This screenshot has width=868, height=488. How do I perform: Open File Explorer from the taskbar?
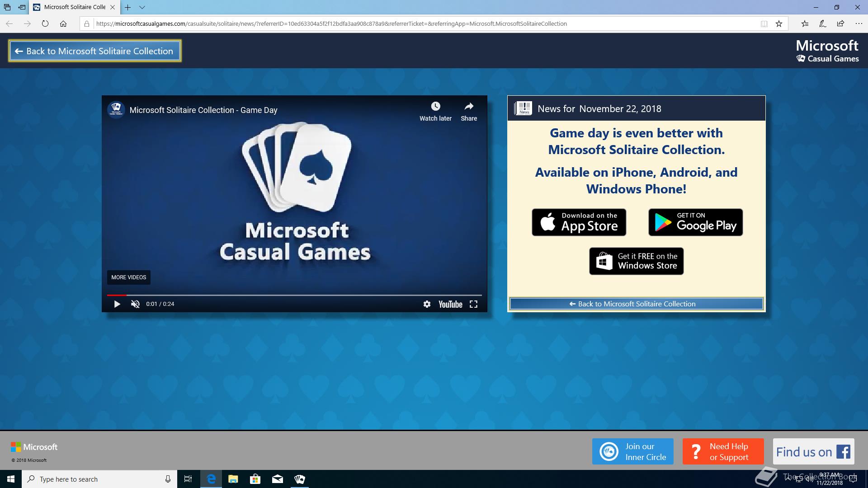pos(233,479)
